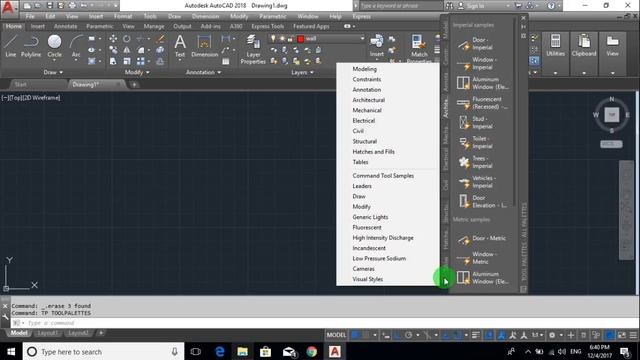
Task: Switch to the Annotate ribbon tab
Action: (x=65, y=26)
